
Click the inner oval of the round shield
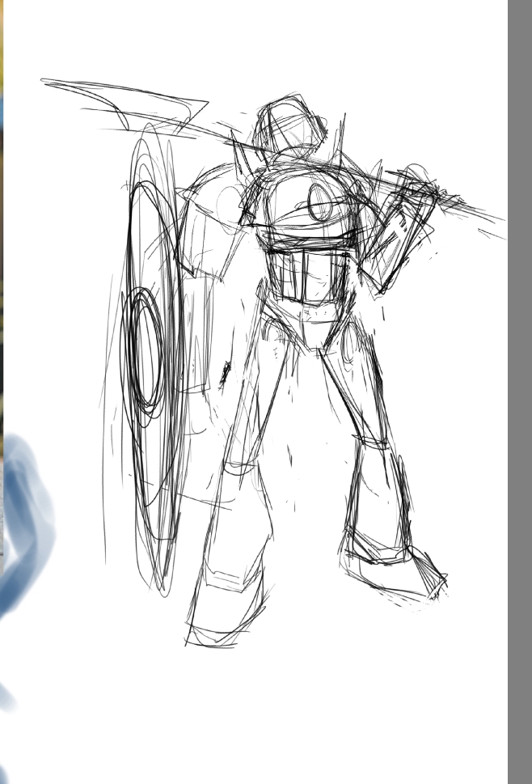[144, 350]
